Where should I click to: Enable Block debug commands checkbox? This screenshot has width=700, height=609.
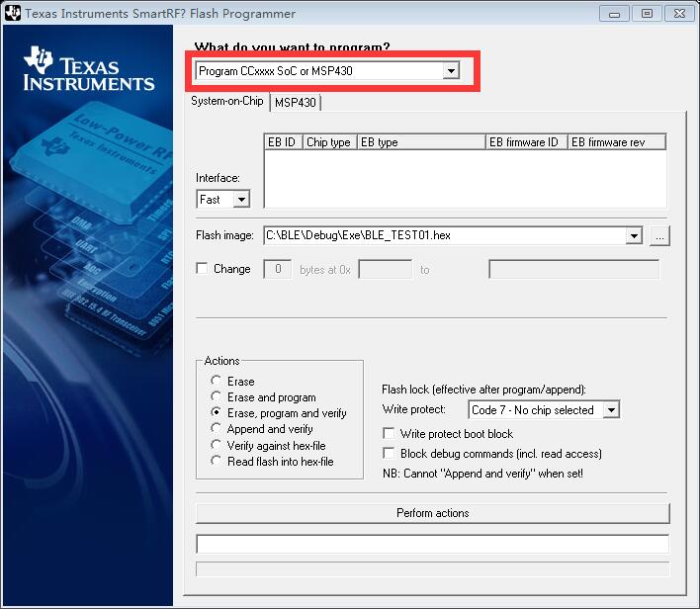click(389, 453)
